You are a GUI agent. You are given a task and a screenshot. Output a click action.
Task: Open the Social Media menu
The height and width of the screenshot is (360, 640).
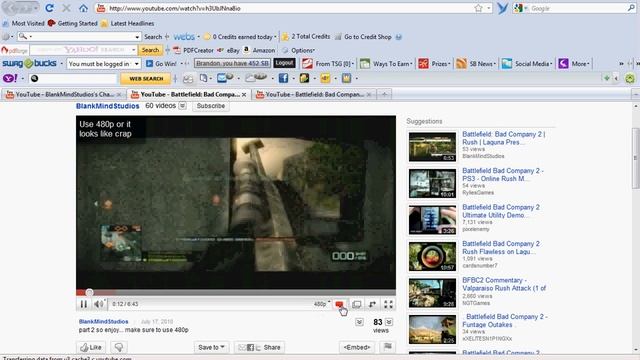click(527, 64)
